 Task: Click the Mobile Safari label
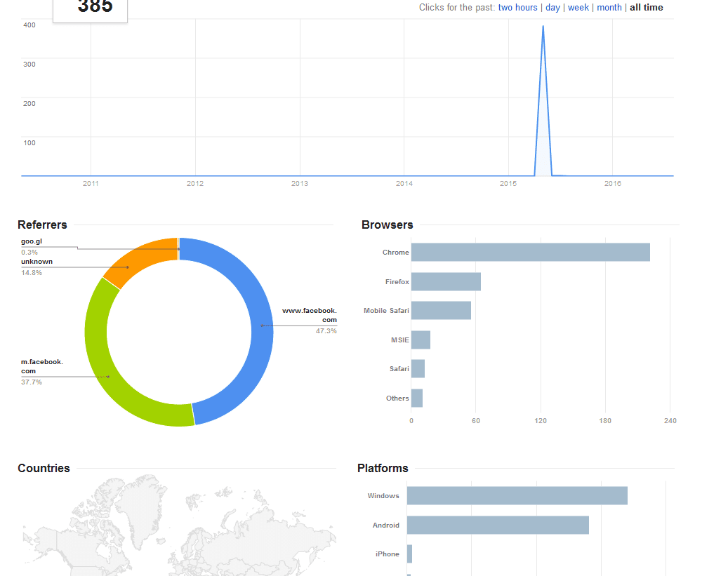[386, 311]
